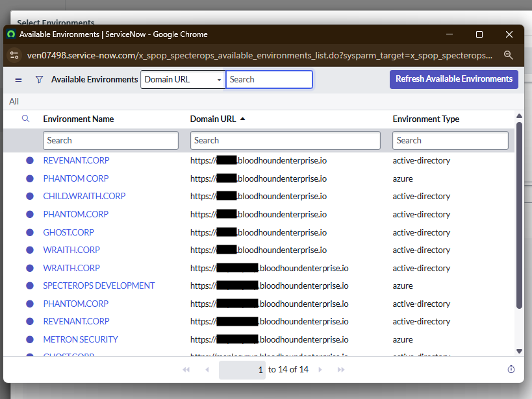Viewport: 532px width, 399px height.
Task: Open the GHOST.CORP environment link
Action: [x=69, y=232]
